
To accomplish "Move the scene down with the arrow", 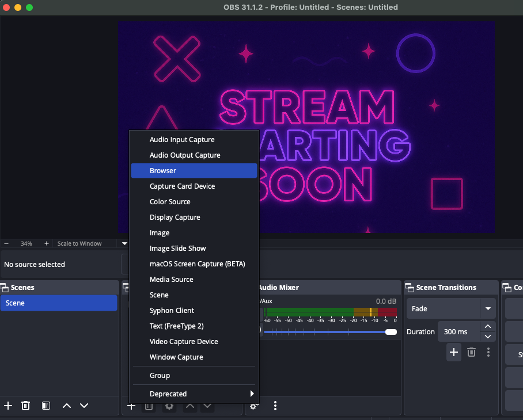I will pyautogui.click(x=84, y=406).
